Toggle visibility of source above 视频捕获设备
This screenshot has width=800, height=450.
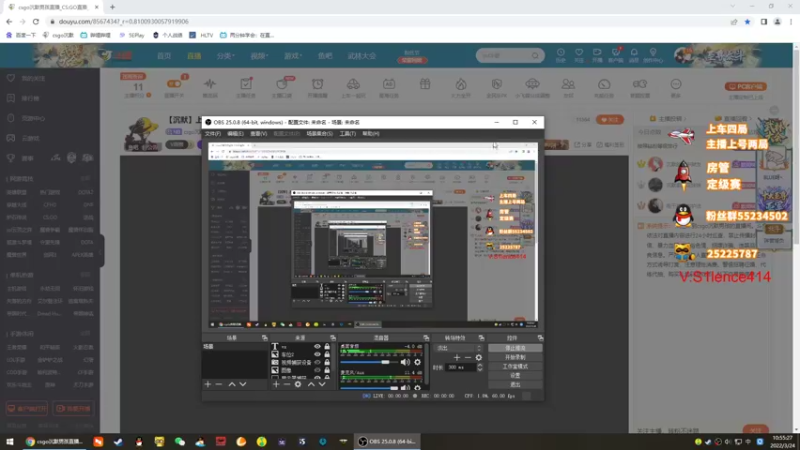point(317,354)
